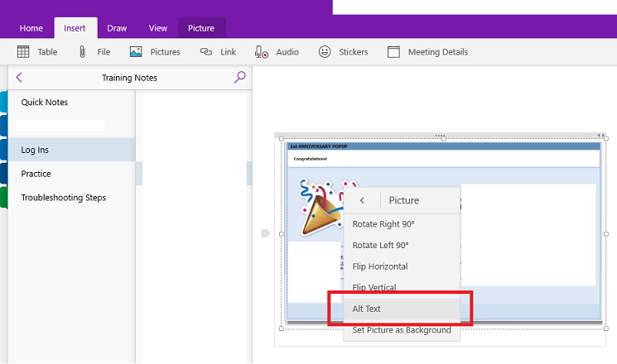
Task: Select Flip Vertical in the context menu
Action: coord(402,287)
